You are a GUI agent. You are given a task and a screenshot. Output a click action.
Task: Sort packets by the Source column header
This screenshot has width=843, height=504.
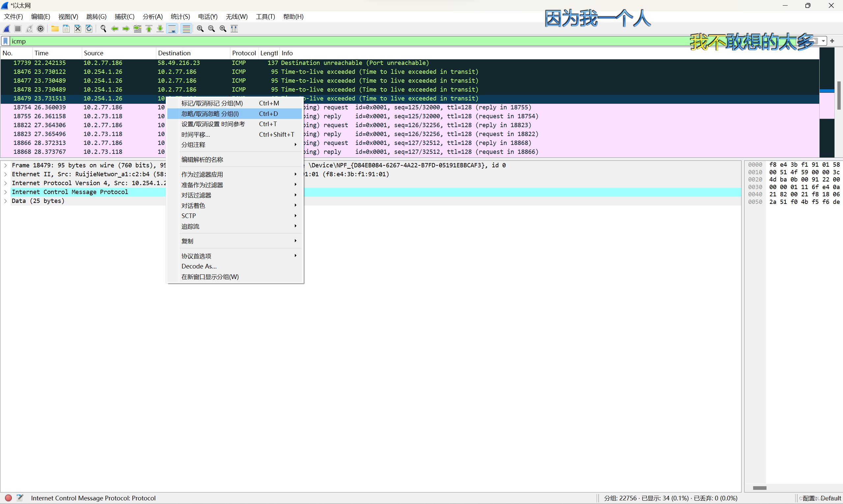click(x=119, y=53)
